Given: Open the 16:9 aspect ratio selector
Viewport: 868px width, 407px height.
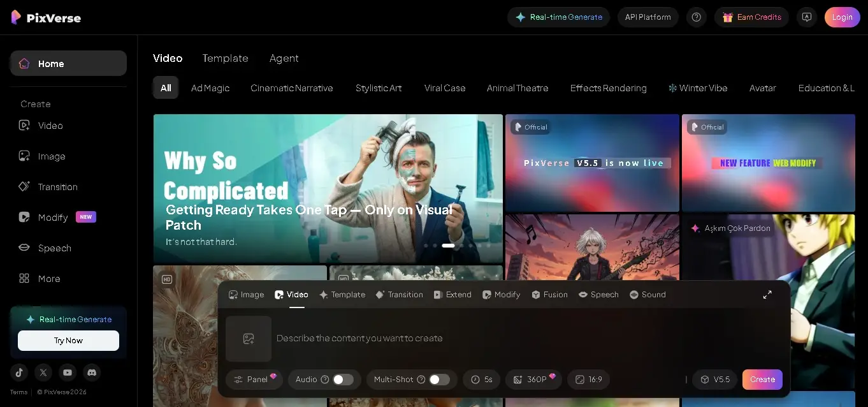Looking at the screenshot, I should point(588,380).
